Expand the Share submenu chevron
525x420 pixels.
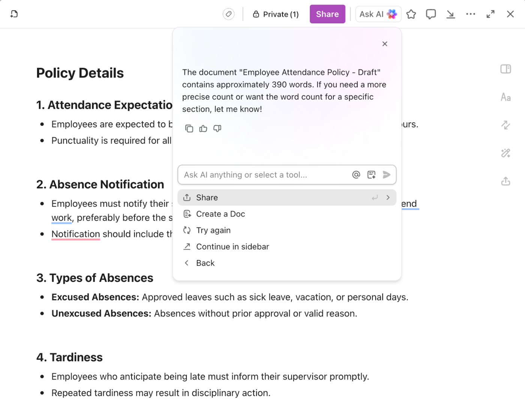pos(388,198)
